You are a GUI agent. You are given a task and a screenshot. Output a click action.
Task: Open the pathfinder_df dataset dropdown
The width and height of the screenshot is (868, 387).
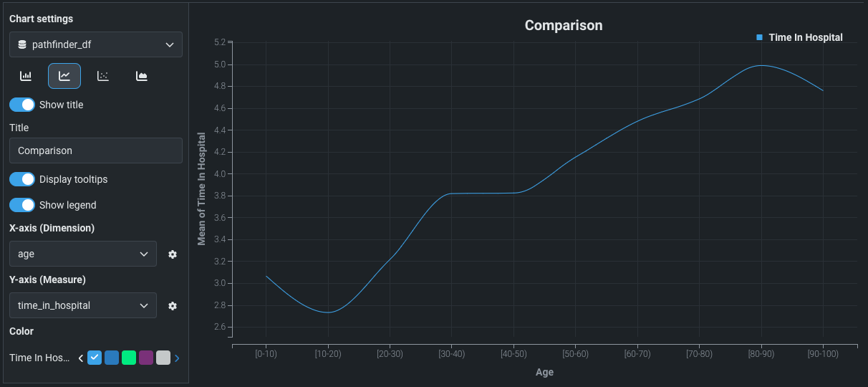(x=96, y=44)
